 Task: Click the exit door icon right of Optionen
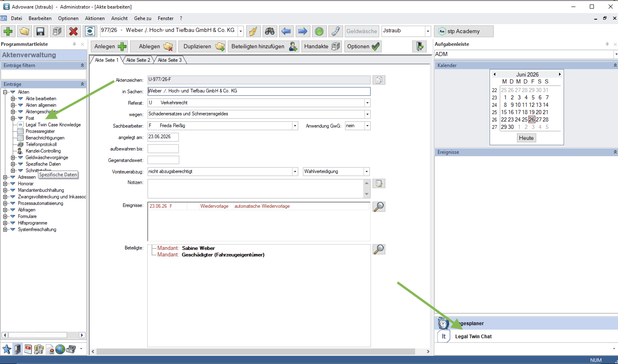419,46
